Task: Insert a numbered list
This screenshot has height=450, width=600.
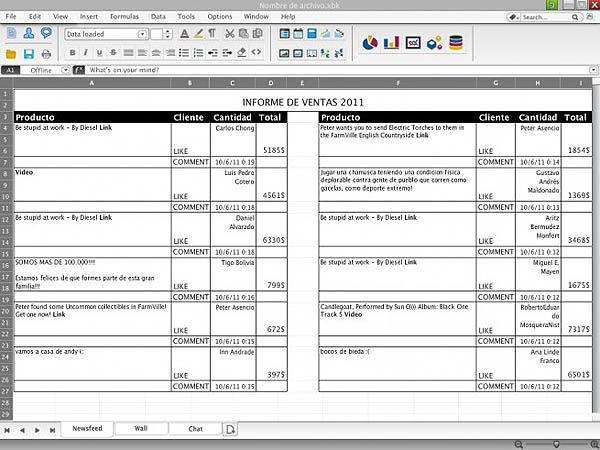Action: [x=198, y=52]
